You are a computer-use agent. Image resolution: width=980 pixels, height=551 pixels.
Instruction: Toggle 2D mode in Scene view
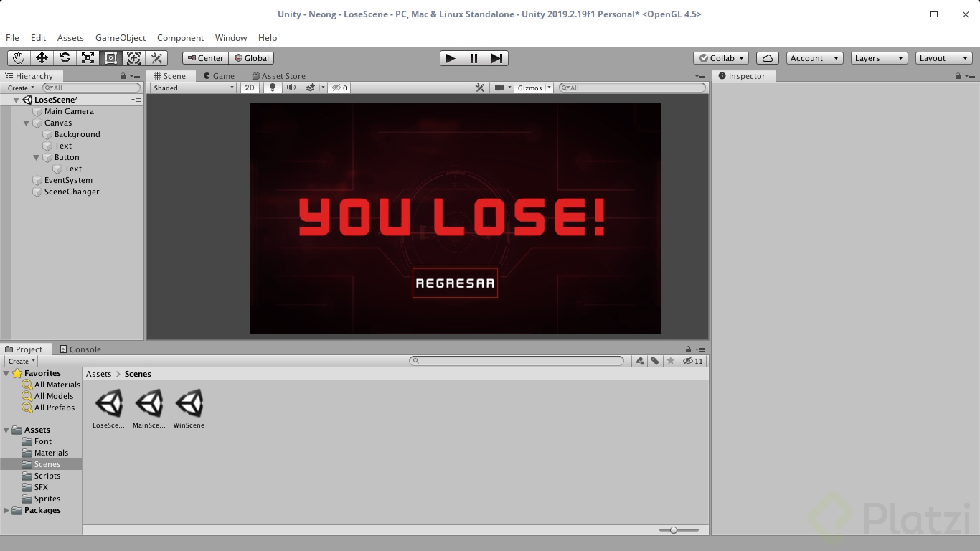250,88
